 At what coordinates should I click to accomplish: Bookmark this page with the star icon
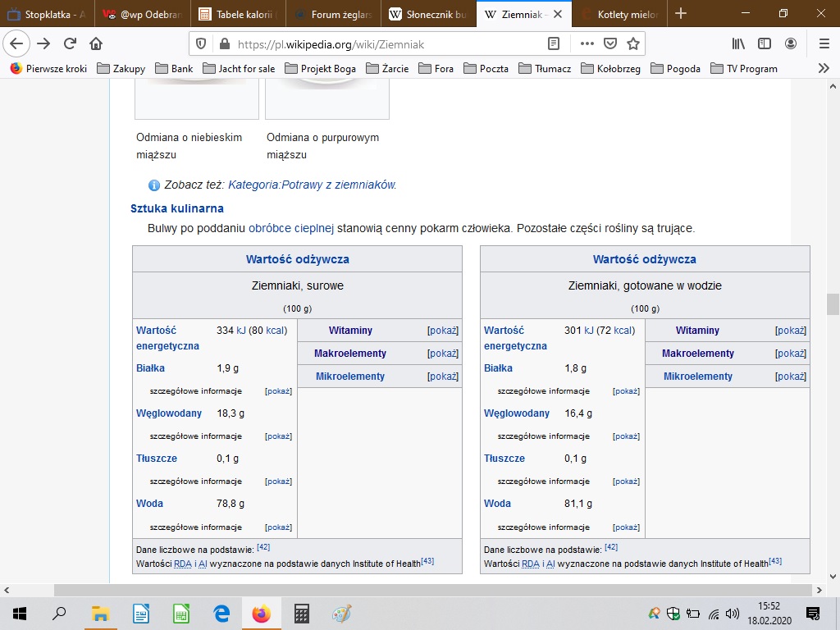(632, 43)
